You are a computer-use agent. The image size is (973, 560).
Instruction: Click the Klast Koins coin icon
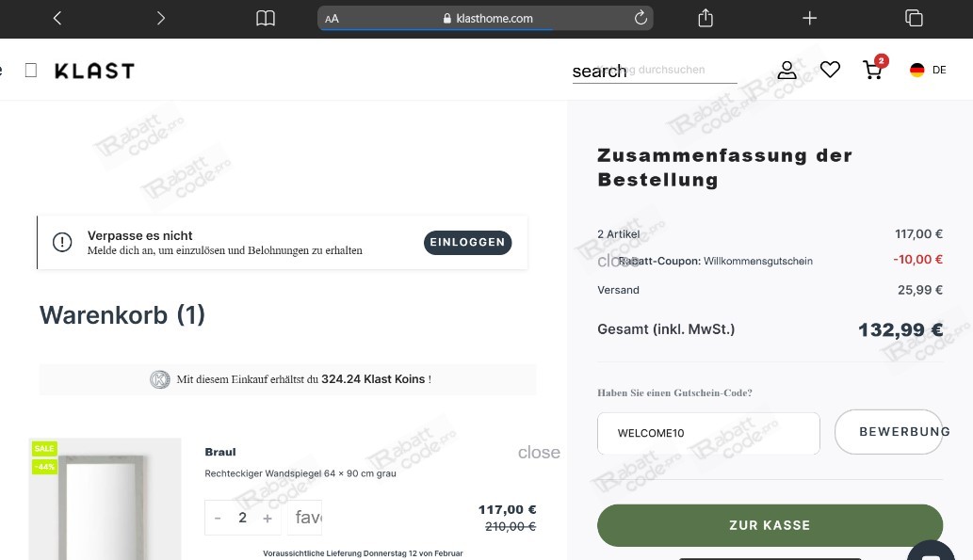pos(160,378)
